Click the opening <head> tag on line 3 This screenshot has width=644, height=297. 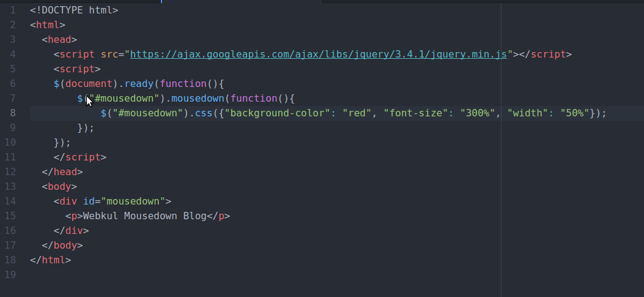pos(59,40)
